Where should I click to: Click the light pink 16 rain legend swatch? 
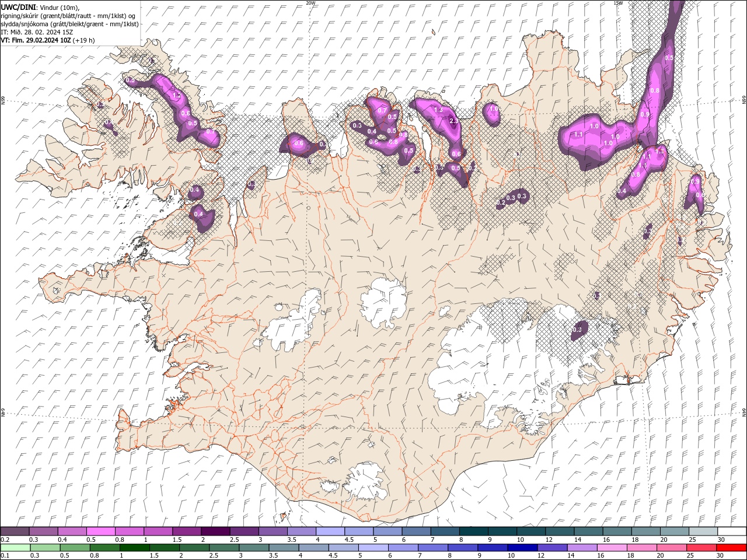(612, 548)
